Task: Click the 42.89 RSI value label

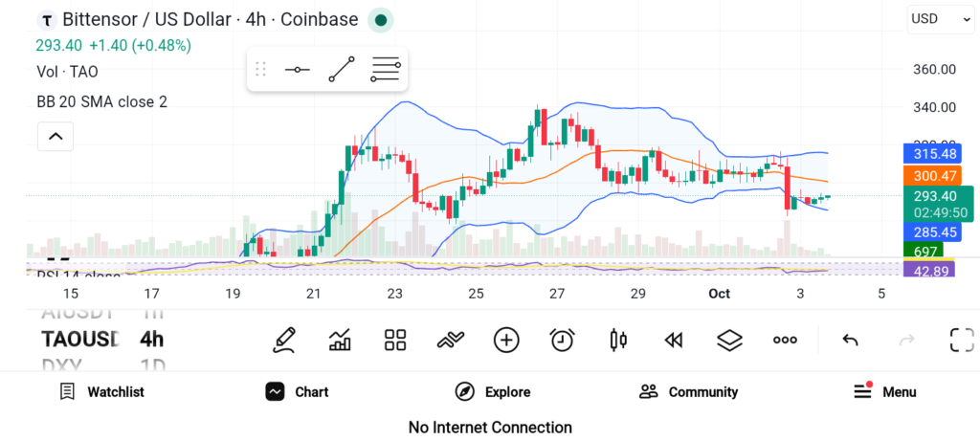Action: 928,270
